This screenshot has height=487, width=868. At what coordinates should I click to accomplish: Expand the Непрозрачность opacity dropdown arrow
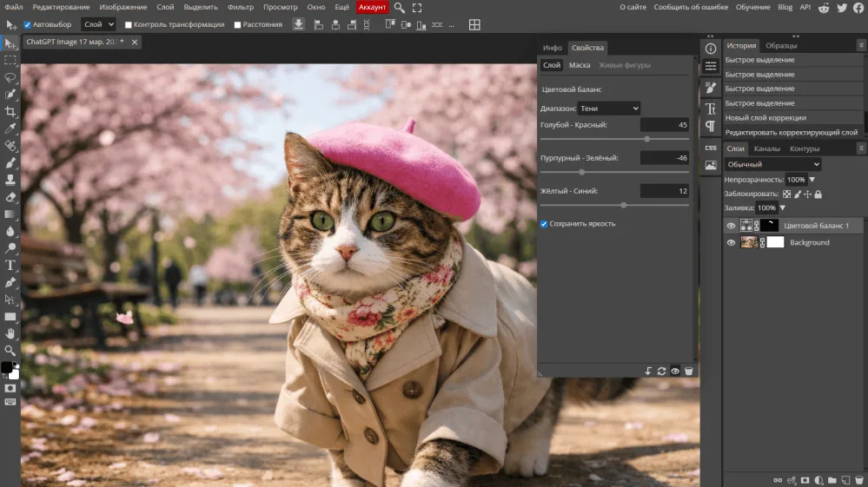(x=812, y=180)
